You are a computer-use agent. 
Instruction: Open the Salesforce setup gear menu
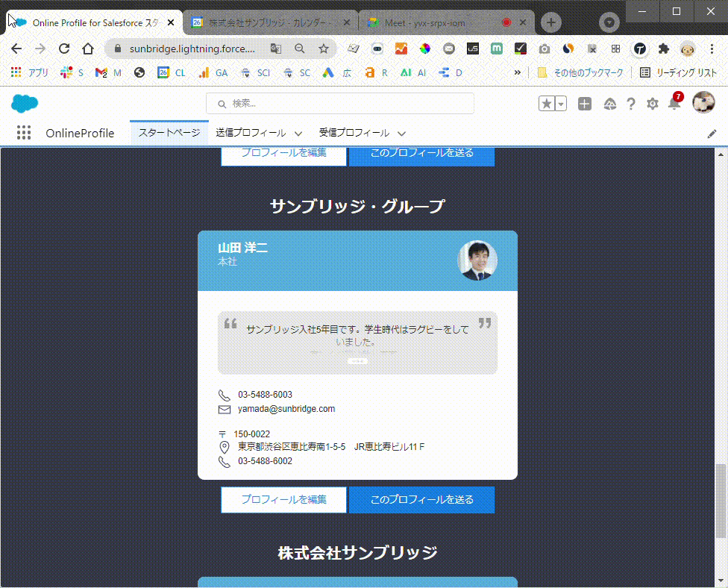pos(653,104)
